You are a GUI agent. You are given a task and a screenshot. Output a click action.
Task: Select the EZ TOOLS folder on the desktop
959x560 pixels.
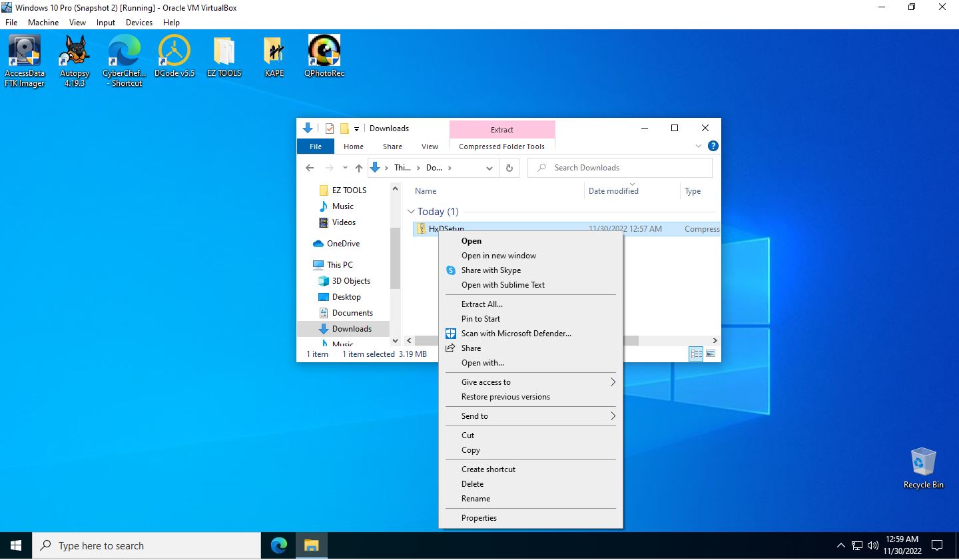tap(224, 56)
